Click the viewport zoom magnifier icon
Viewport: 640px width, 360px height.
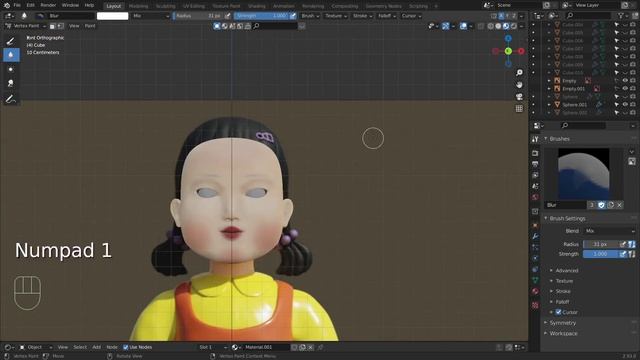pyautogui.click(x=519, y=72)
